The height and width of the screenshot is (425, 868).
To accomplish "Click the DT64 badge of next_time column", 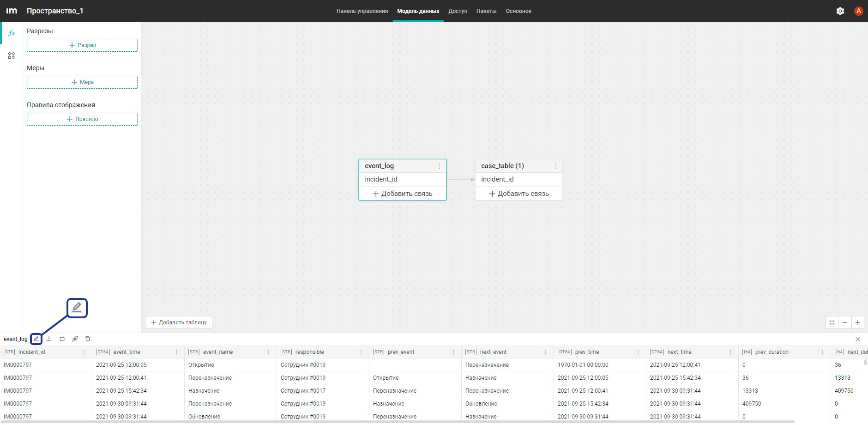I will point(657,352).
